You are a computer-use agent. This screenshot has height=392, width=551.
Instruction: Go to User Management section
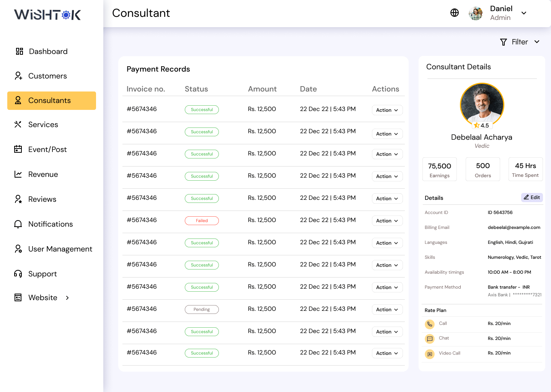60,249
